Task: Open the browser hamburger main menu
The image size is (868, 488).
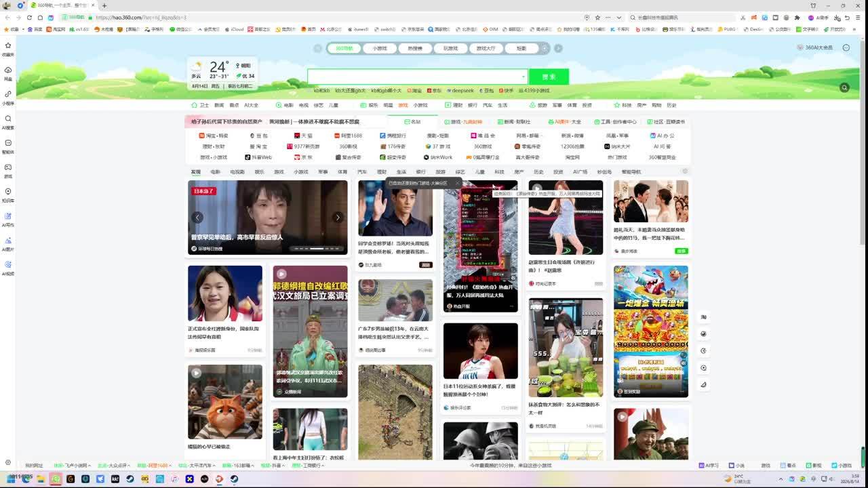Action: coord(859,18)
